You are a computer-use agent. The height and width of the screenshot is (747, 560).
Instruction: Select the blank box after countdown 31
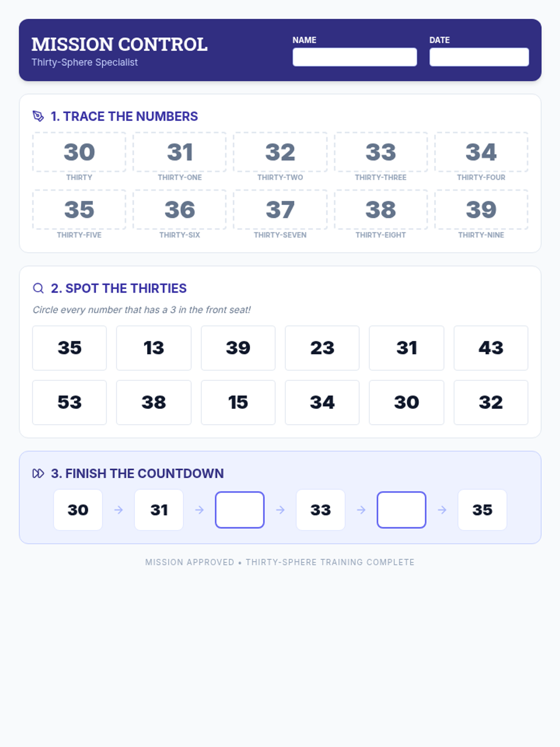(240, 510)
